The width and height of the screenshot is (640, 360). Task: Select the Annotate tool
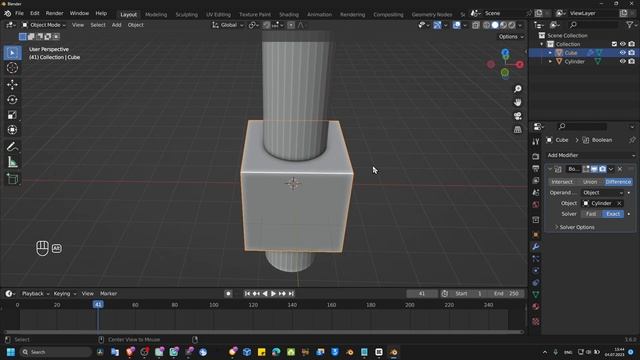coord(12,147)
